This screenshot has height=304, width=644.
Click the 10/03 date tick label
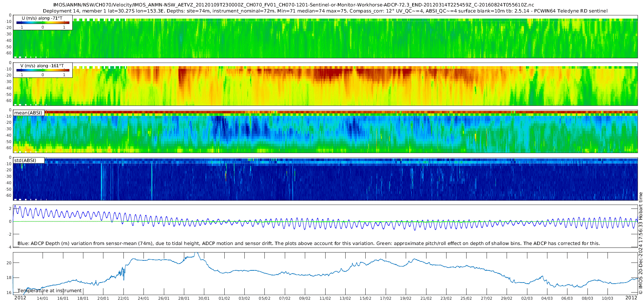pos(608,298)
